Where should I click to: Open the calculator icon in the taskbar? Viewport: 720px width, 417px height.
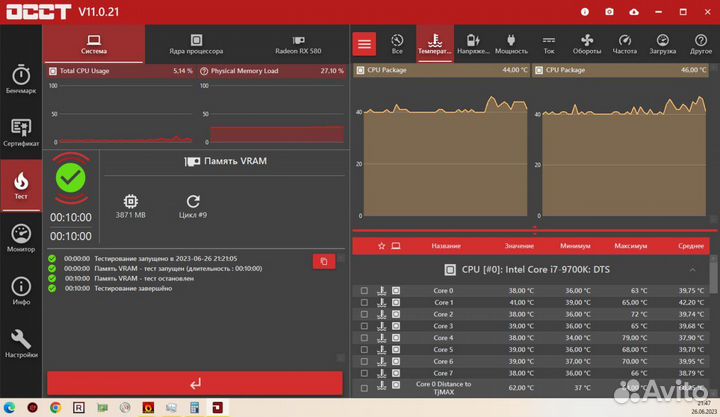195,407
